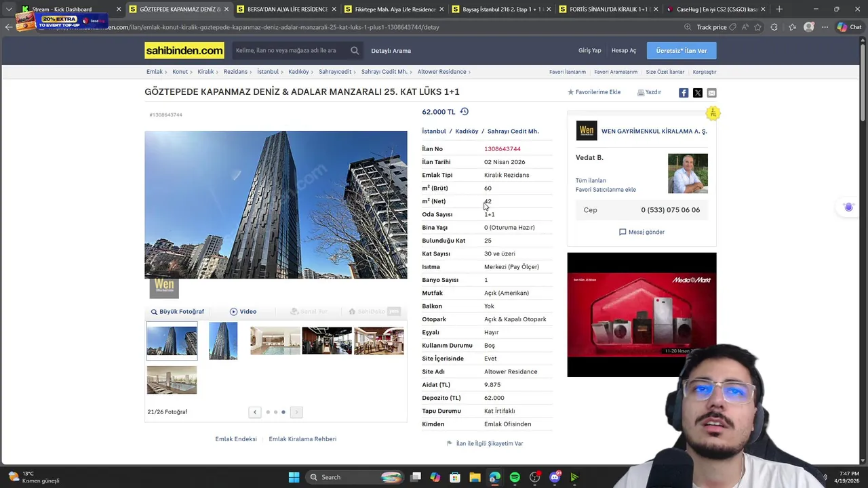
Task: Click Hesap Aç
Action: pyautogui.click(x=624, y=51)
